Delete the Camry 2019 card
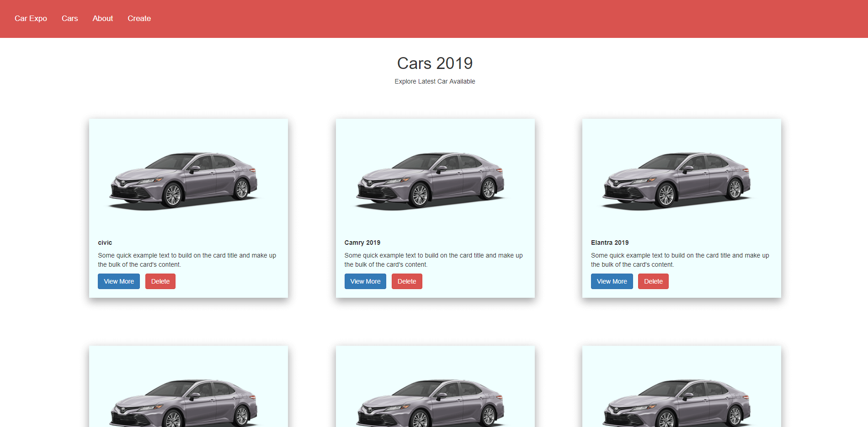This screenshot has height=427, width=868. pos(407,281)
